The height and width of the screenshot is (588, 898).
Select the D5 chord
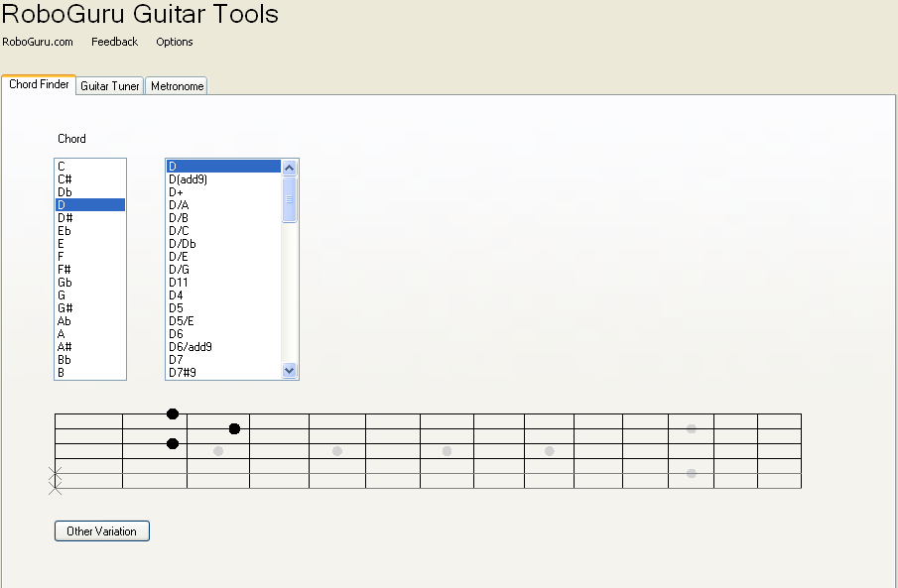click(x=224, y=308)
